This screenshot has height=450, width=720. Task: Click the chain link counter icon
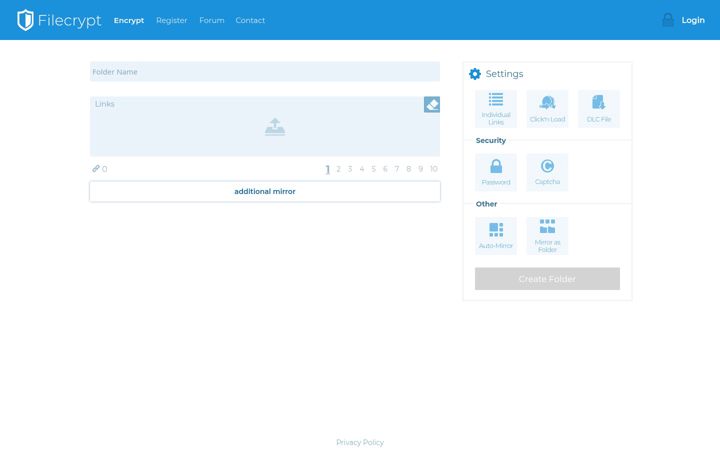96,169
